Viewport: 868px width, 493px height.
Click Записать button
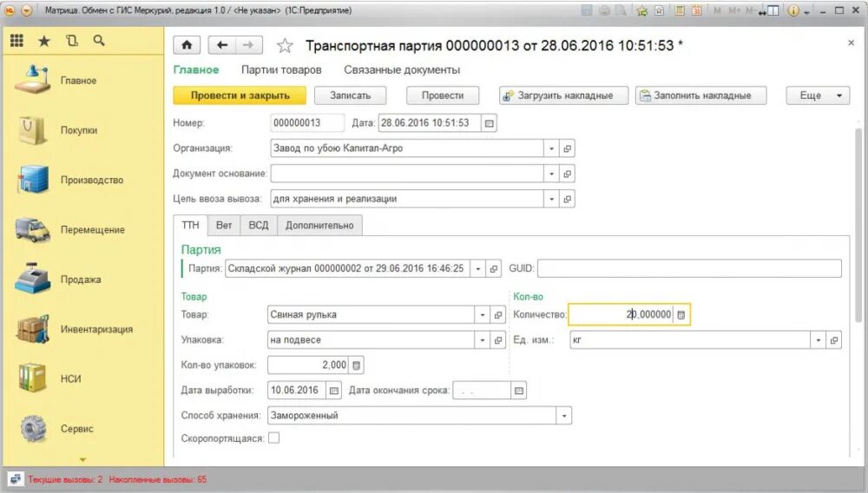click(351, 95)
